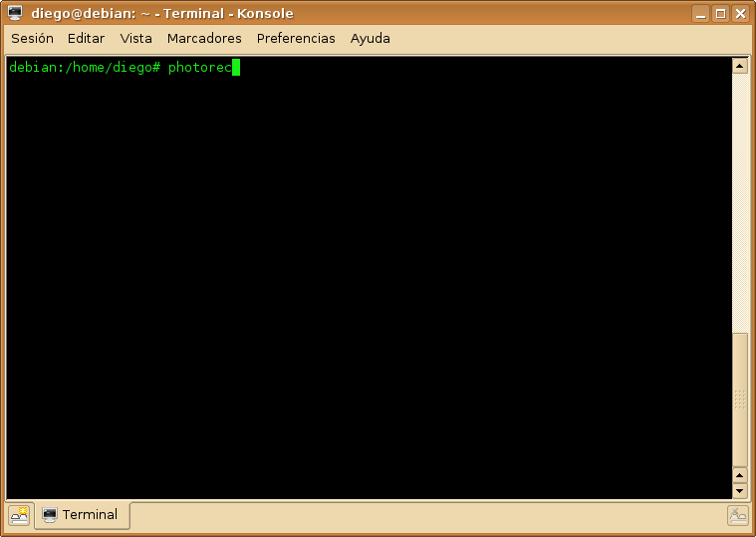This screenshot has width=756, height=537.
Task: Expand the Preferencias menu
Action: coord(296,38)
